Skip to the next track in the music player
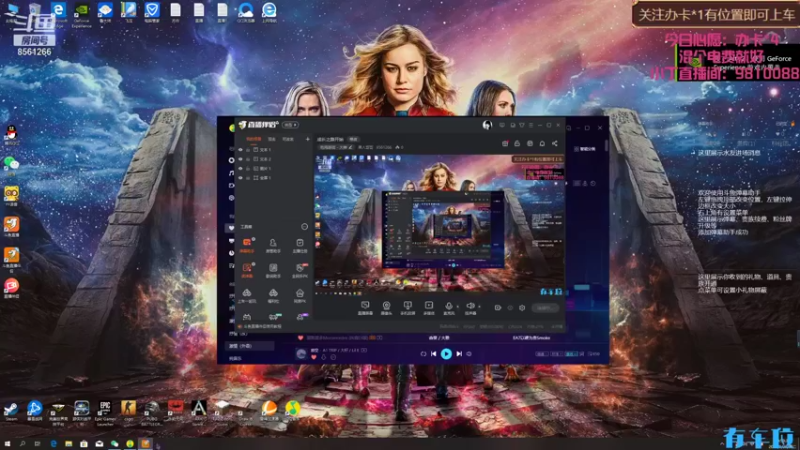 [459, 354]
